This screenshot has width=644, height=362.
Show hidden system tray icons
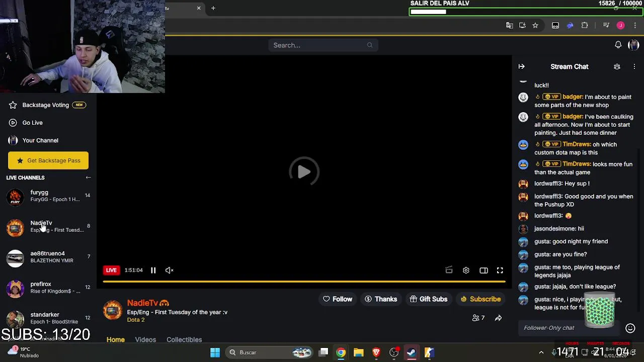(x=541, y=352)
